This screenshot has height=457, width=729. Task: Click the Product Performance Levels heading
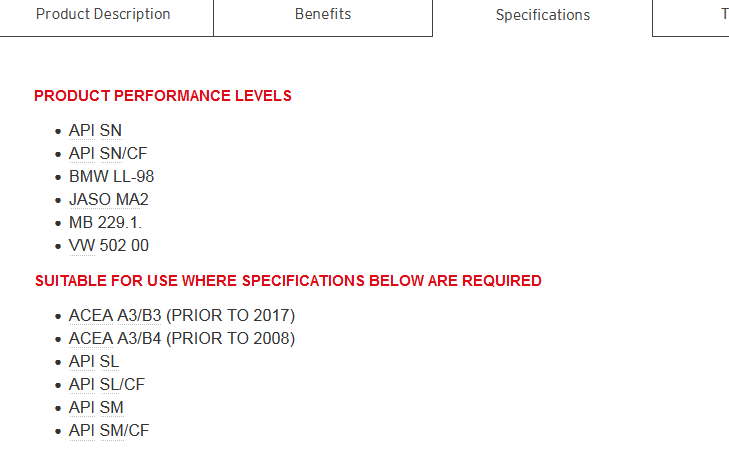163,96
